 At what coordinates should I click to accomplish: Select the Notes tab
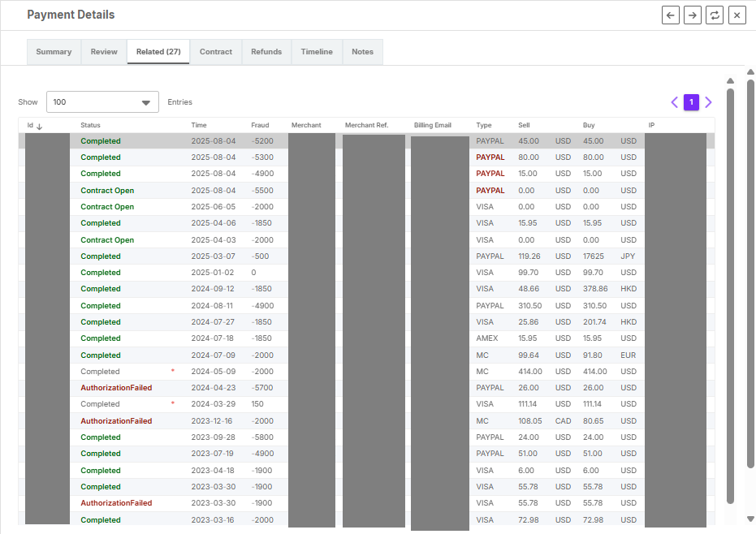(x=362, y=51)
